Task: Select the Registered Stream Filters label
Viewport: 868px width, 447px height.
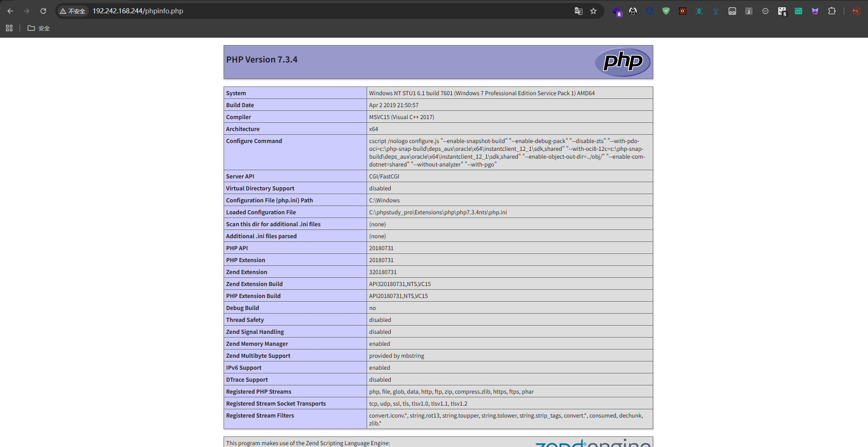Action: coord(260,415)
